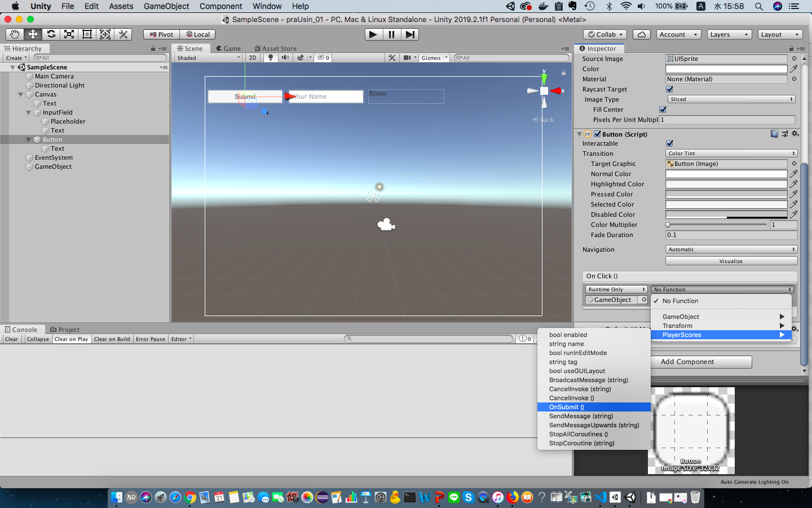Viewport: 812px width, 508px height.
Task: Select the Scale tool
Action: (69, 34)
